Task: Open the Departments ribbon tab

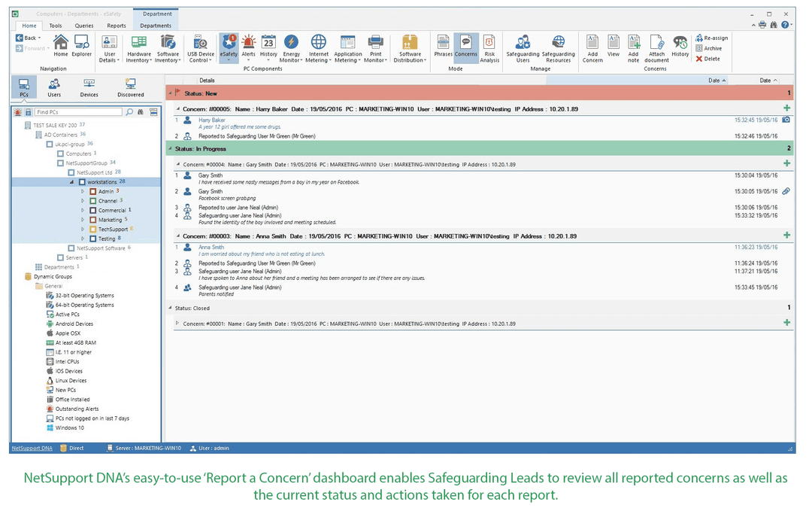Action: pos(156,25)
